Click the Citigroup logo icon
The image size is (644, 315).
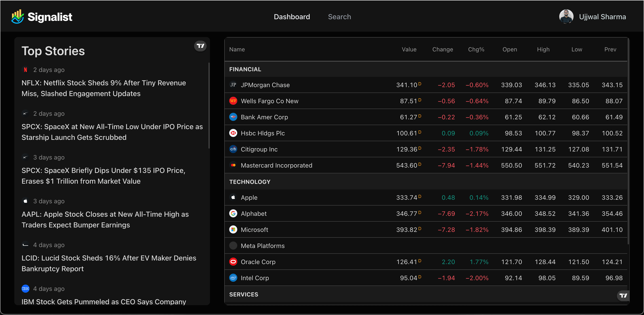pyautogui.click(x=233, y=149)
